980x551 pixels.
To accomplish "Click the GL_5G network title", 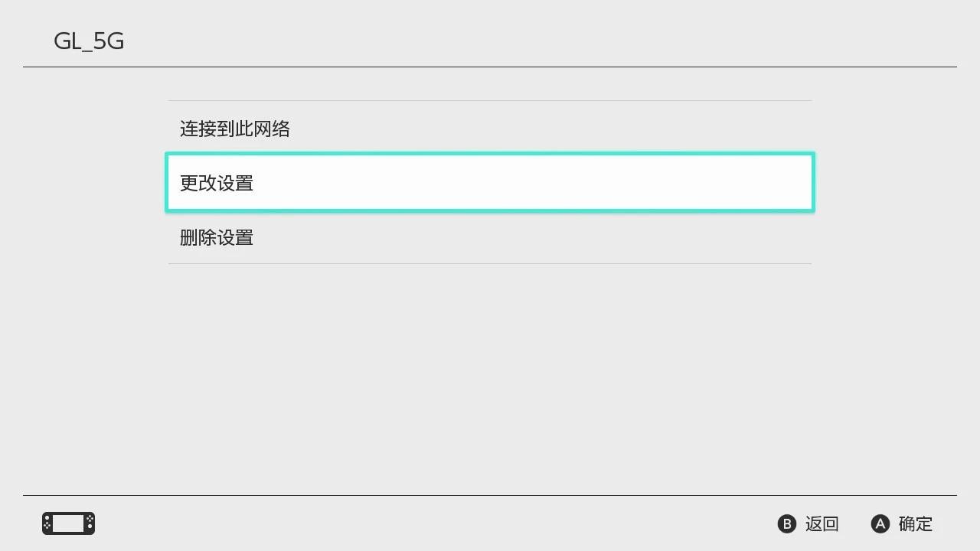I will 89,41.
